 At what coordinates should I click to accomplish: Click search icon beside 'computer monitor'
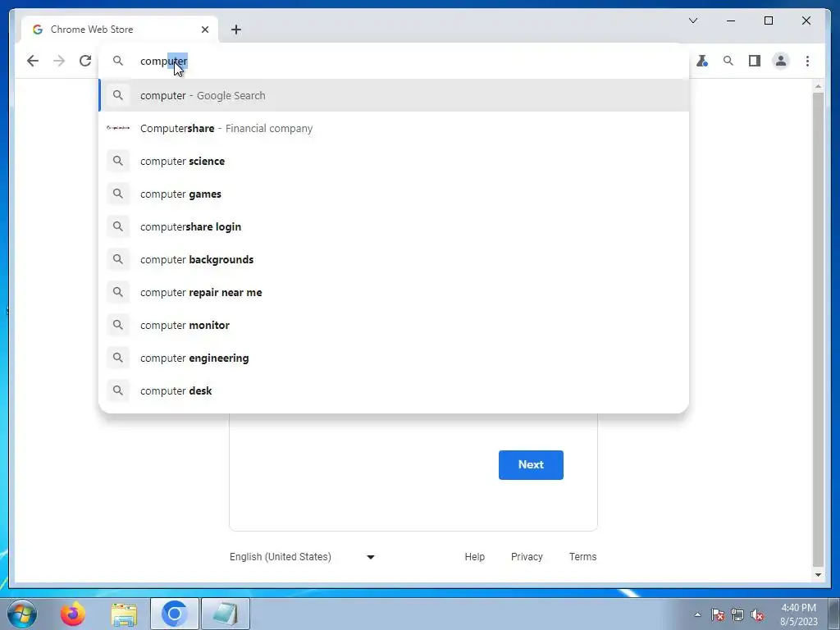coord(118,325)
